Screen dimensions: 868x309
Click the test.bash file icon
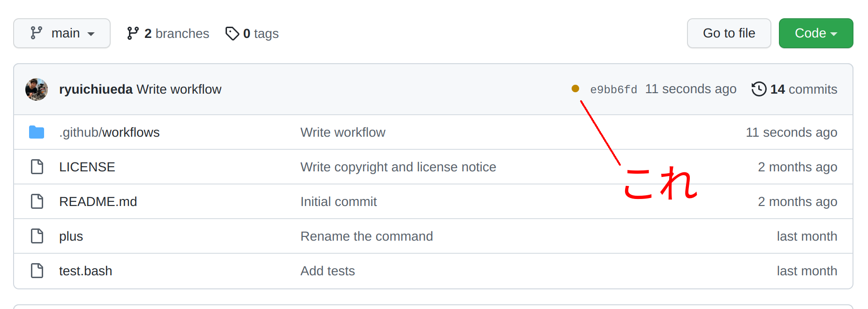(x=37, y=271)
